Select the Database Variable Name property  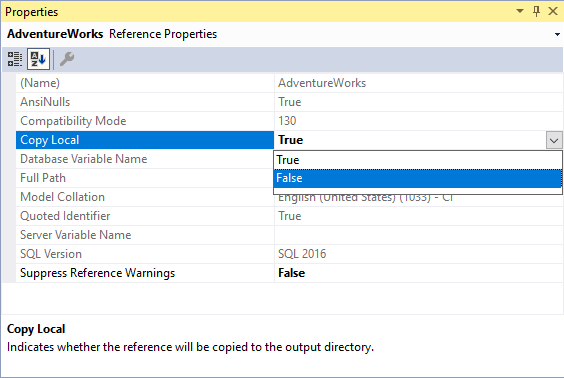click(x=145, y=159)
